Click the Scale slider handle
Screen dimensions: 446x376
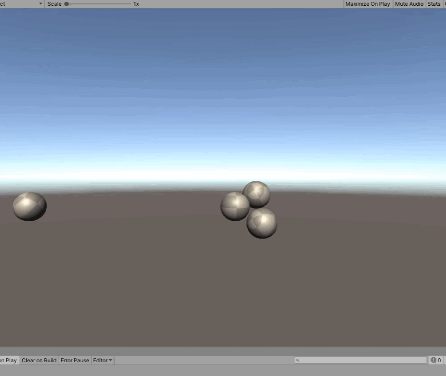click(x=67, y=4)
